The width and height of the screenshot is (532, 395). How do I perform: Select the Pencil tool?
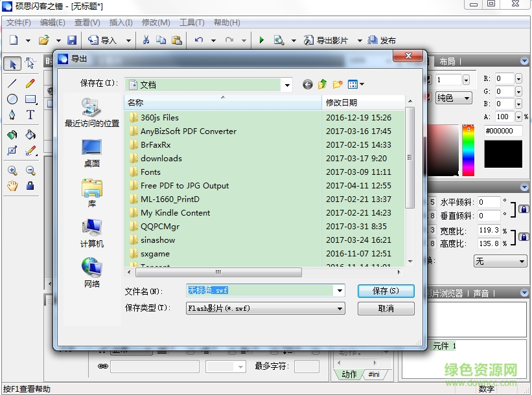point(30,83)
